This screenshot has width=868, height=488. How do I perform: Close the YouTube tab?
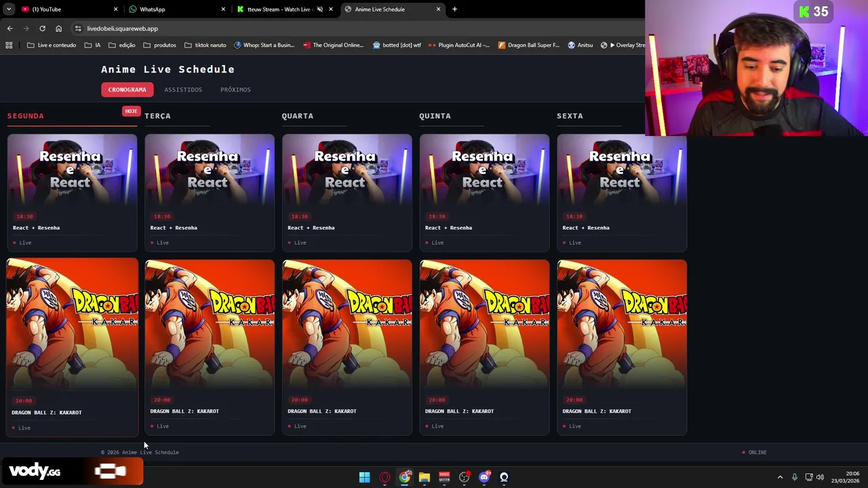click(x=115, y=9)
